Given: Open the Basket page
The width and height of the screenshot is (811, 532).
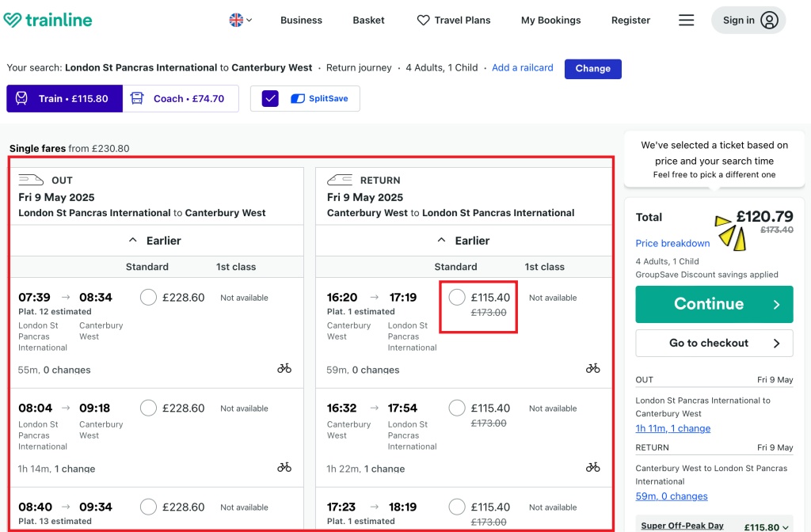Looking at the screenshot, I should coord(368,20).
